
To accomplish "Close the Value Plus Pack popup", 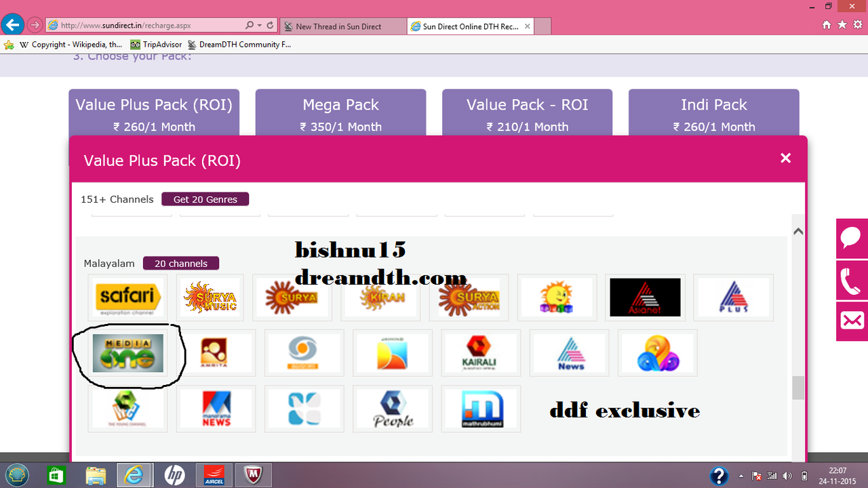I will coord(785,158).
